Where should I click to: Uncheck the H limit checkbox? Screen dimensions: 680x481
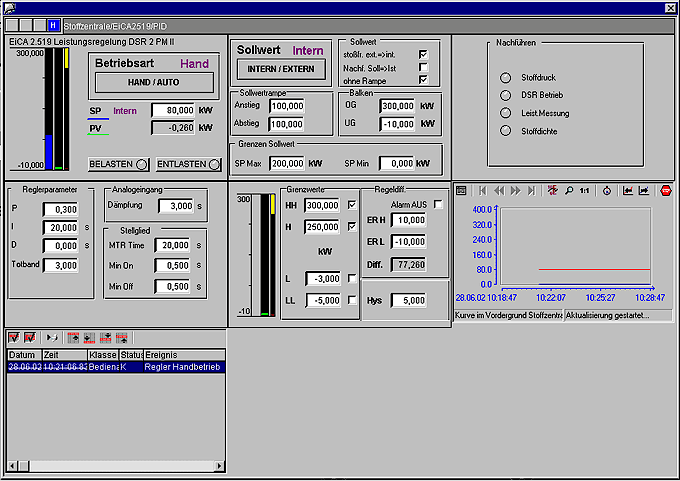pyautogui.click(x=352, y=226)
